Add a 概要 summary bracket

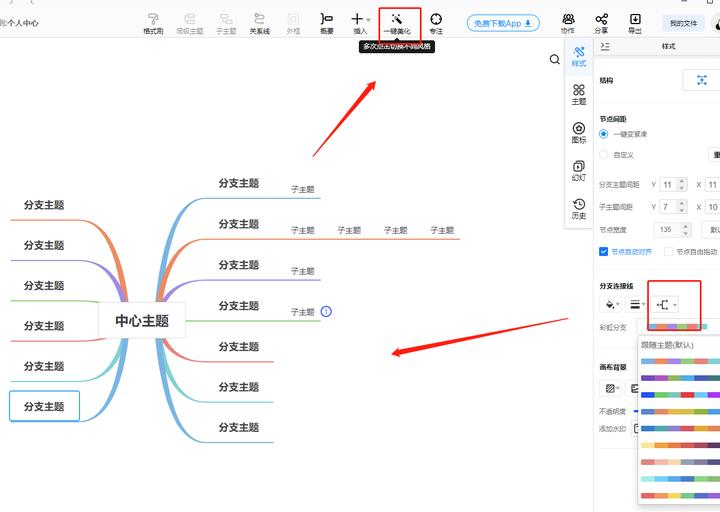point(326,23)
